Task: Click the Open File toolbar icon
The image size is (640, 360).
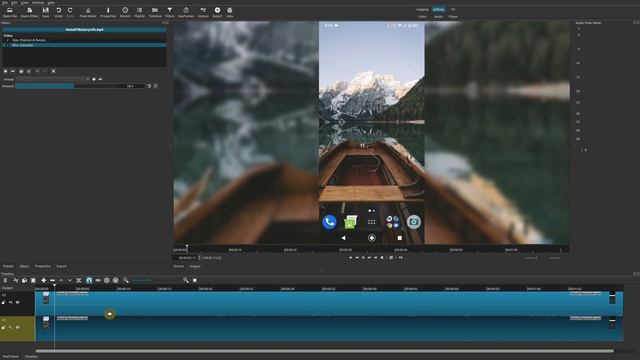Action: click(x=10, y=12)
